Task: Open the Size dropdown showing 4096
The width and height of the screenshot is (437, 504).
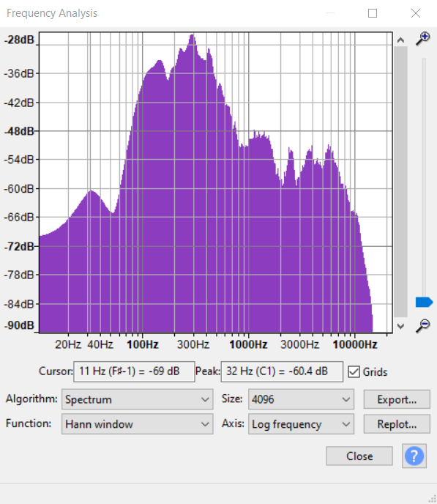Action: click(301, 399)
